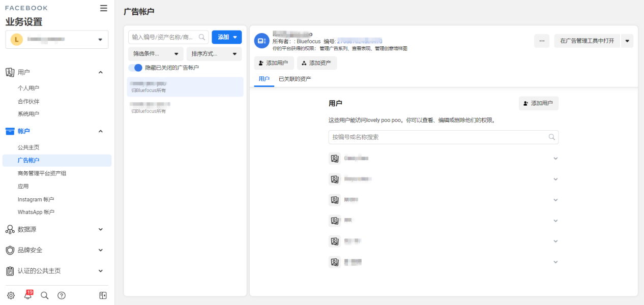The height and width of the screenshot is (305, 644).
Task: Click 在广告管理工具中打开
Action: [588, 41]
